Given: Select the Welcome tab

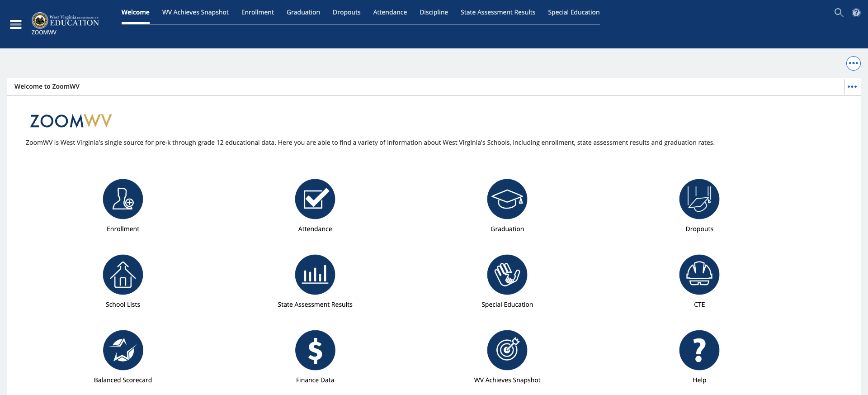Looking at the screenshot, I should 135,12.
